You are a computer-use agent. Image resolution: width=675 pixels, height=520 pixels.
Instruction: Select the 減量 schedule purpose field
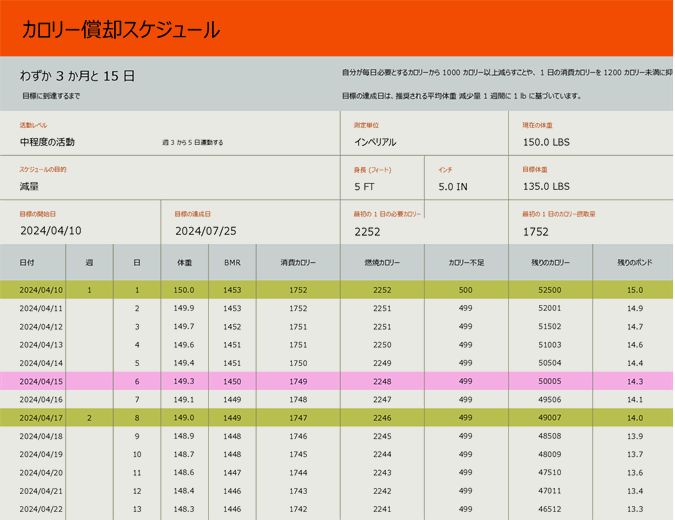coord(30,186)
